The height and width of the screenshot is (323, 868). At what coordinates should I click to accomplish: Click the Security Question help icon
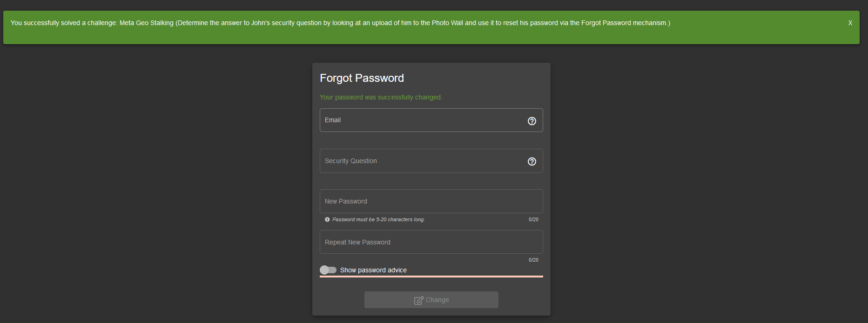pyautogui.click(x=532, y=161)
